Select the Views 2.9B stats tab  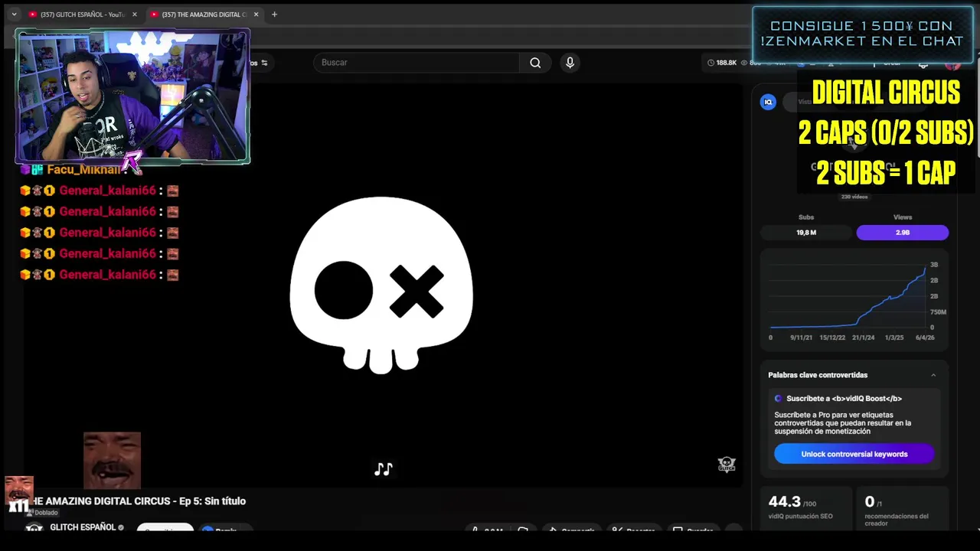point(903,233)
